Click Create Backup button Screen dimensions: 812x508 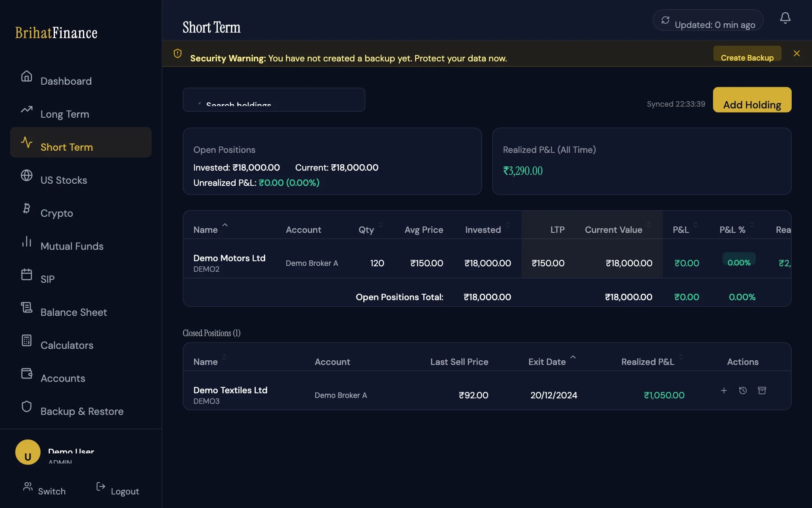[747, 53]
